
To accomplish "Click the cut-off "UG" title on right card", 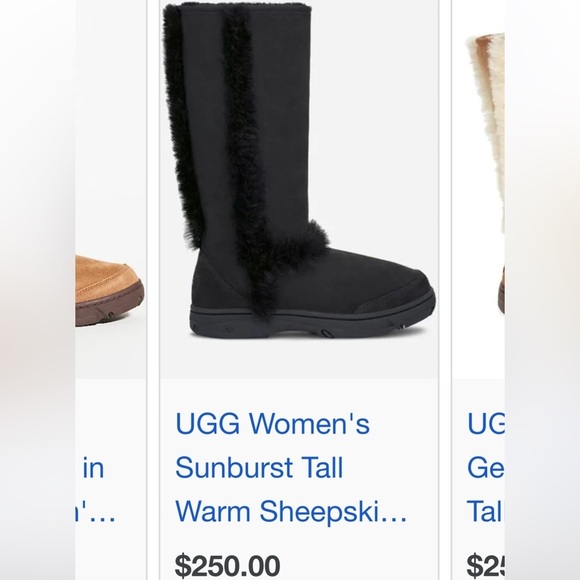I will (x=486, y=424).
